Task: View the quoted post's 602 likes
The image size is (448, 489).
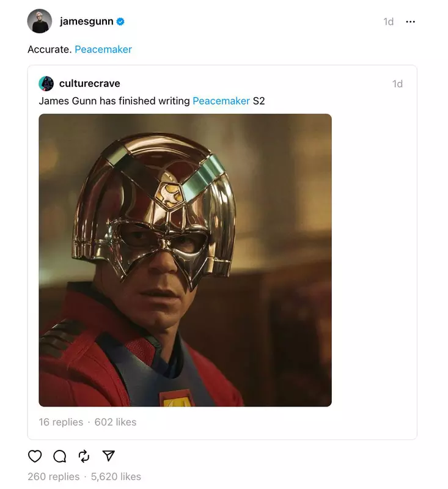Action: point(116,422)
